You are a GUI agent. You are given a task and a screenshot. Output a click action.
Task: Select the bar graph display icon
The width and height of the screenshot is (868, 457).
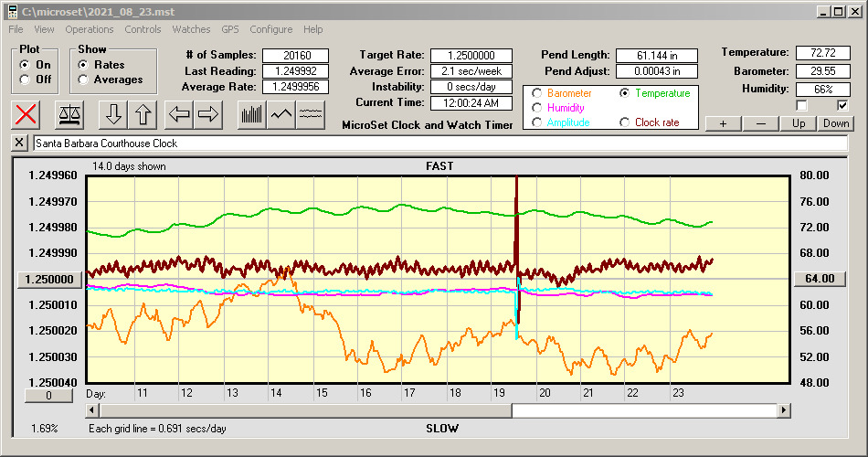(252, 114)
